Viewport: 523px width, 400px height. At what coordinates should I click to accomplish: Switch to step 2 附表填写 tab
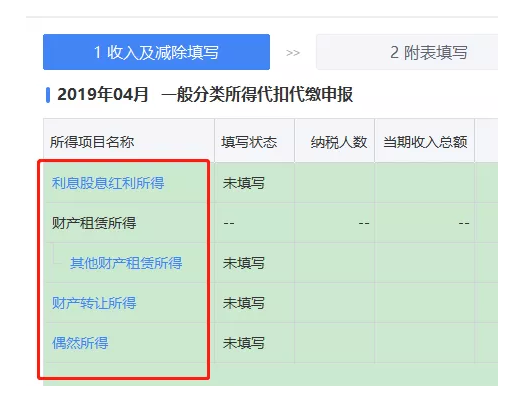click(407, 52)
